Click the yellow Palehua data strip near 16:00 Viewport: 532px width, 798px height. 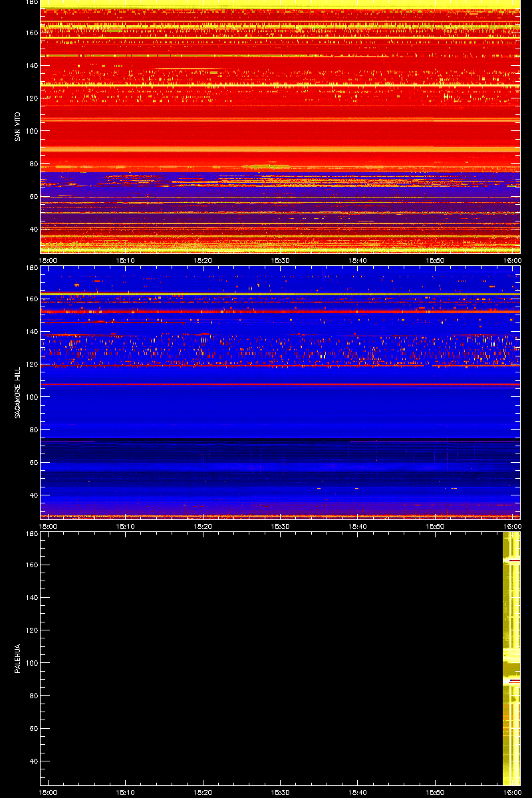[x=511, y=658]
